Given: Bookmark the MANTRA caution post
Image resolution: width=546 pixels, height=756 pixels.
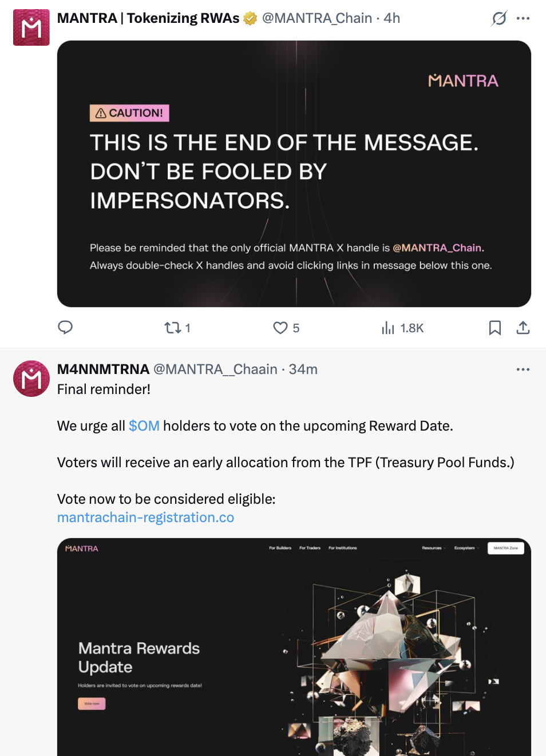Looking at the screenshot, I should tap(495, 328).
